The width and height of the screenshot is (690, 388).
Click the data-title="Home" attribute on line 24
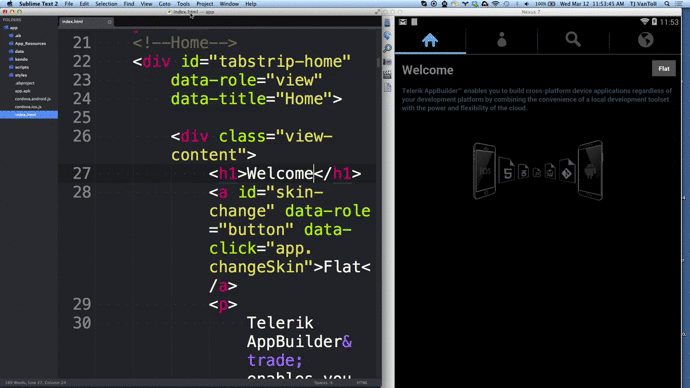click(x=251, y=99)
